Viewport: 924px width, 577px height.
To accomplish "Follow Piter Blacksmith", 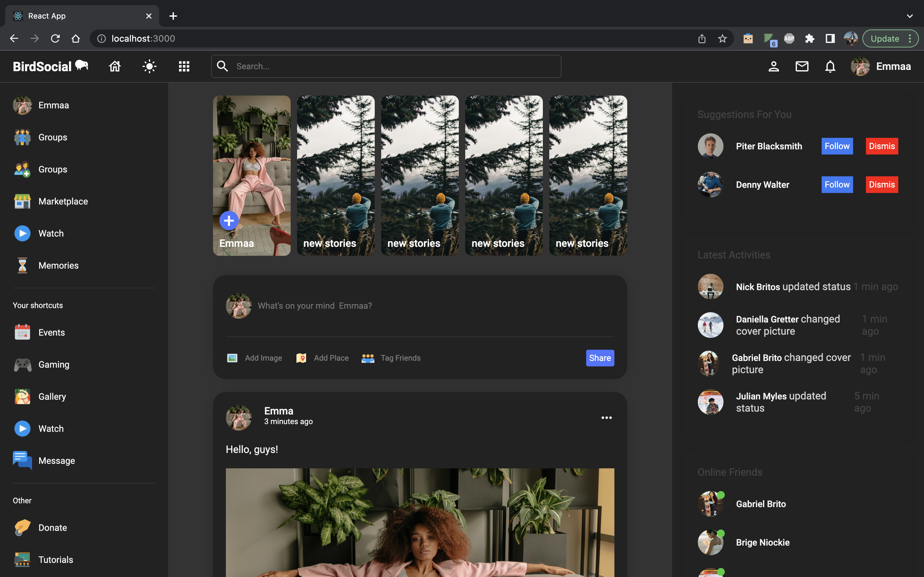I will [x=836, y=146].
